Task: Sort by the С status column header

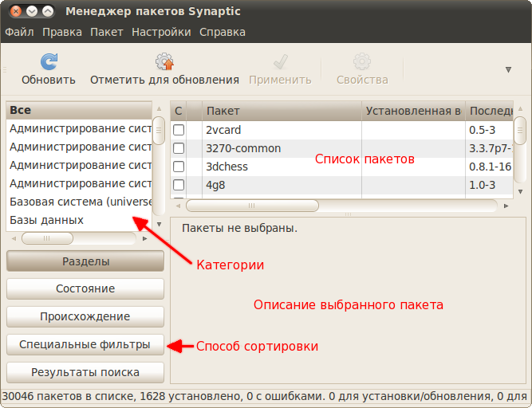Action: pos(179,111)
